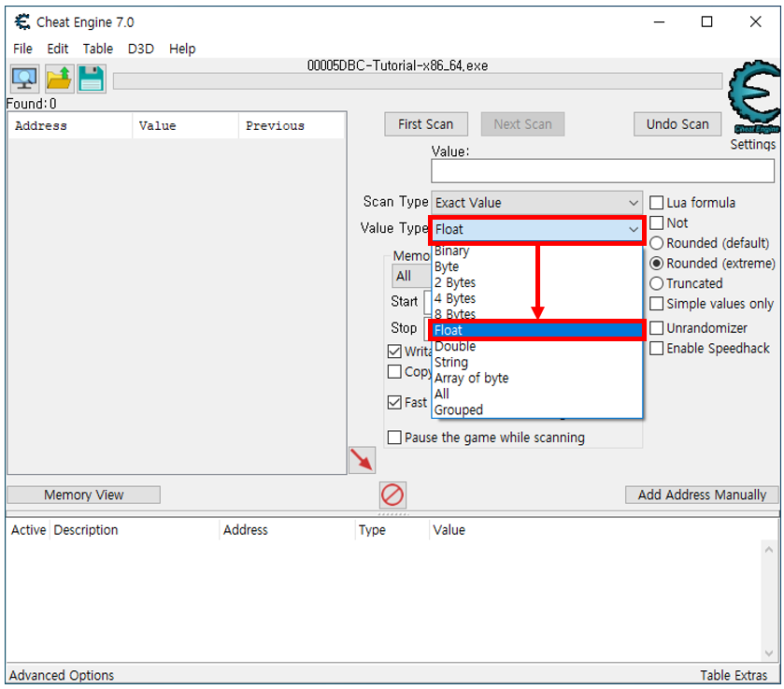
Task: Open the process selector monitor icon
Action: pos(24,79)
